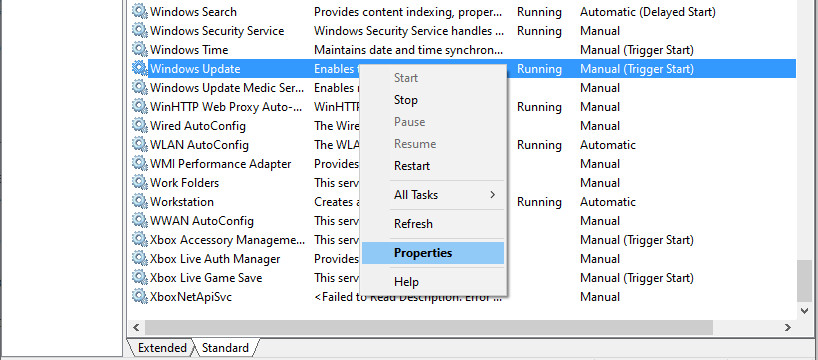Select the Wired AutoConfig gear icon
Screen dimensions: 818x360
click(139, 126)
